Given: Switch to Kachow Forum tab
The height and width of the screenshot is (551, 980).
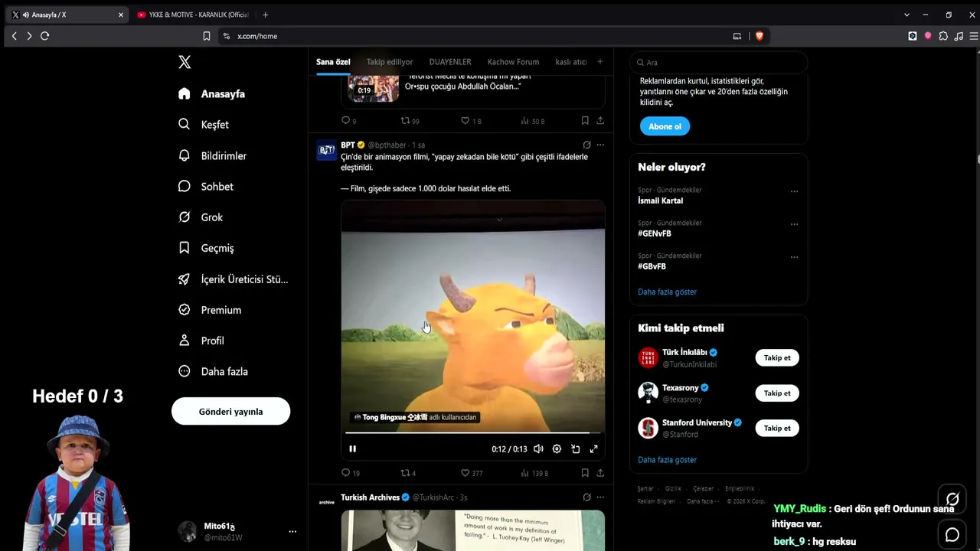Looking at the screenshot, I should pyautogui.click(x=513, y=62).
